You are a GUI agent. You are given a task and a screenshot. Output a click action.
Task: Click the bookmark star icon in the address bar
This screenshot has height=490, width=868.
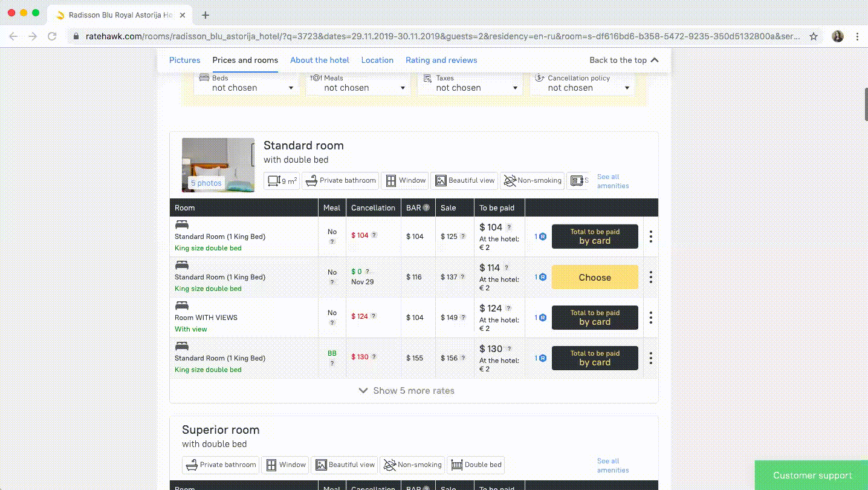[814, 36]
